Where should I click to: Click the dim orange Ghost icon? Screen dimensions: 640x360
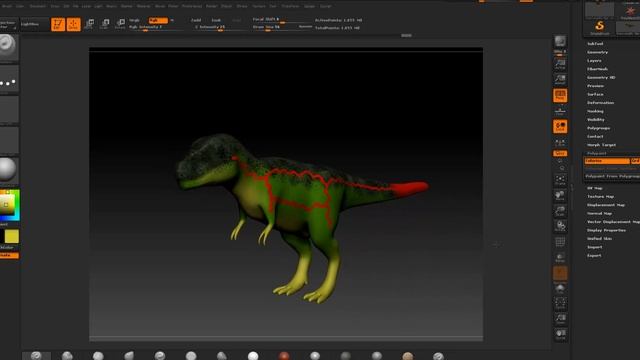point(560,273)
